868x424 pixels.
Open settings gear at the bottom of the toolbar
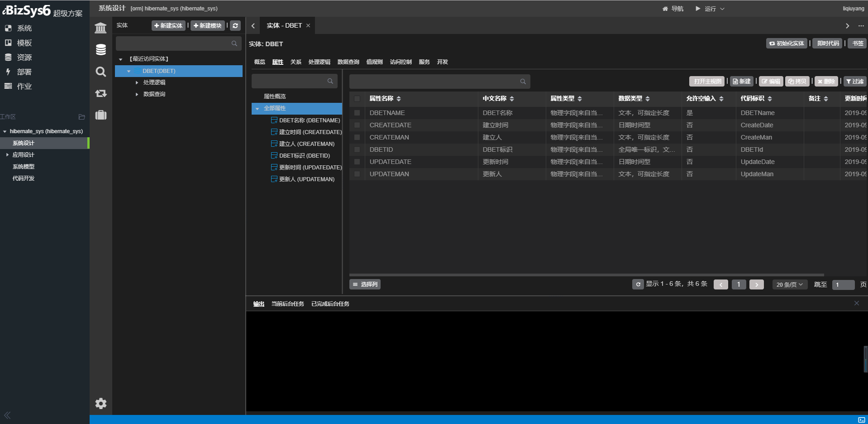tap(100, 403)
